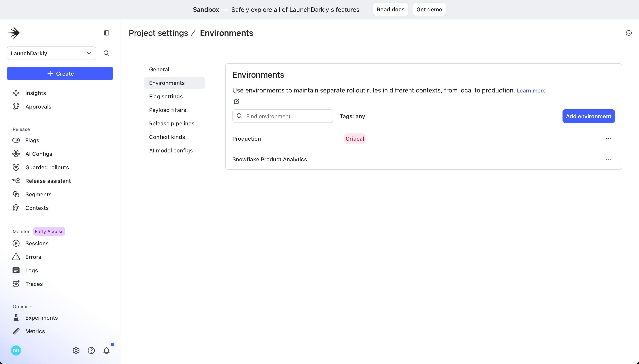The image size is (639, 364).
Task: Collapse the sidebar panel icon
Action: click(106, 33)
